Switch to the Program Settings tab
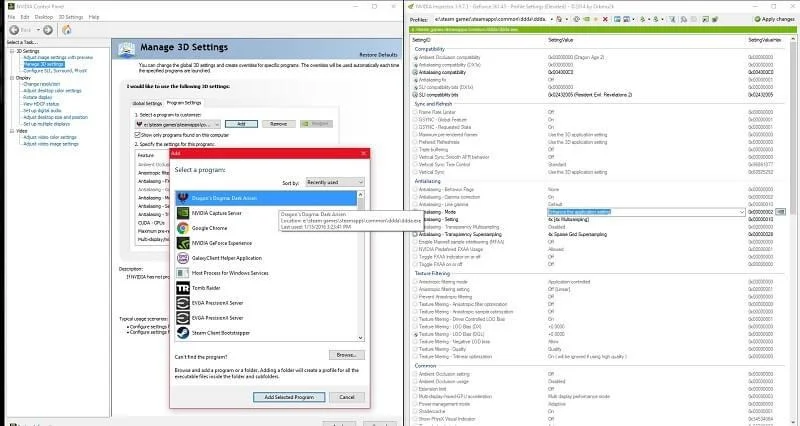This screenshot has width=800, height=426. (184, 103)
